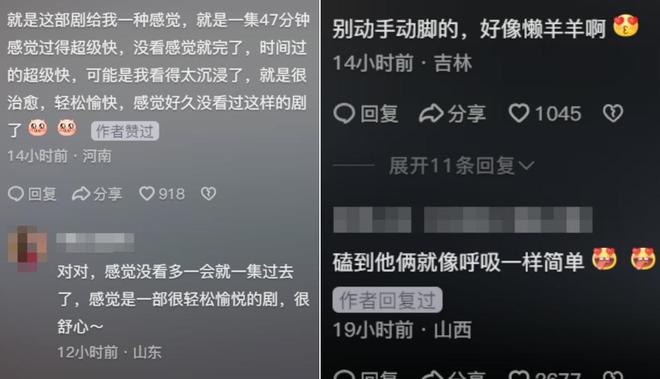Click reply bubble icon under Jilin comment

coord(344,114)
